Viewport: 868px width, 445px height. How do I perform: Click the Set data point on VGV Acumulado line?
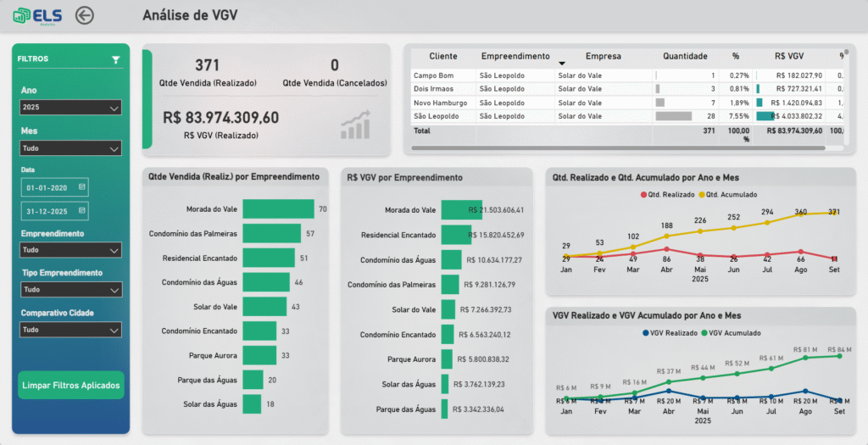(839, 356)
